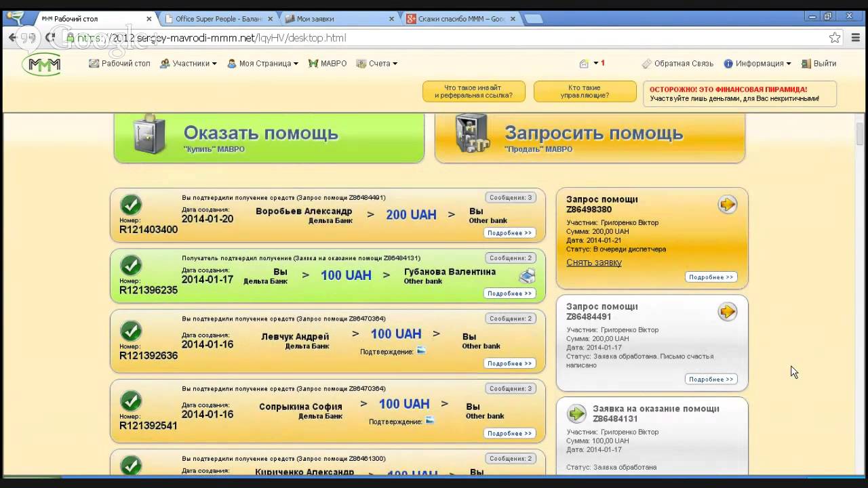Open Обратная Связь feedback link
Viewport: 868px width, 488px height.
677,63
